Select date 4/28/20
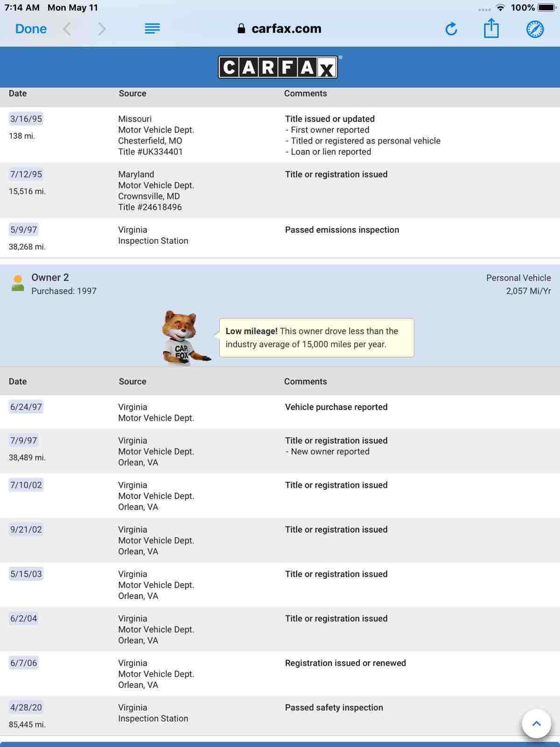Image resolution: width=560 pixels, height=747 pixels. coord(26,707)
